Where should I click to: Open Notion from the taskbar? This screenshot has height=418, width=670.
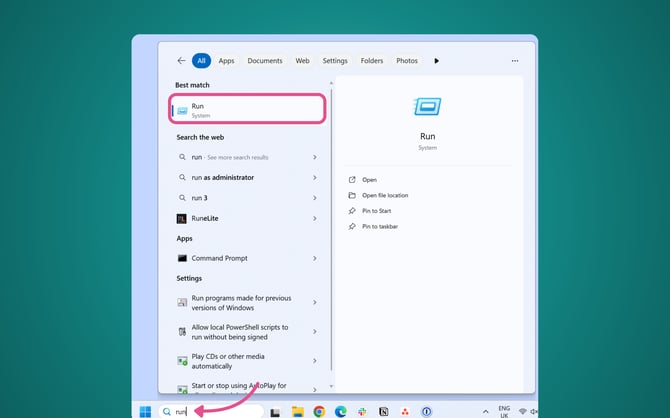[383, 411]
